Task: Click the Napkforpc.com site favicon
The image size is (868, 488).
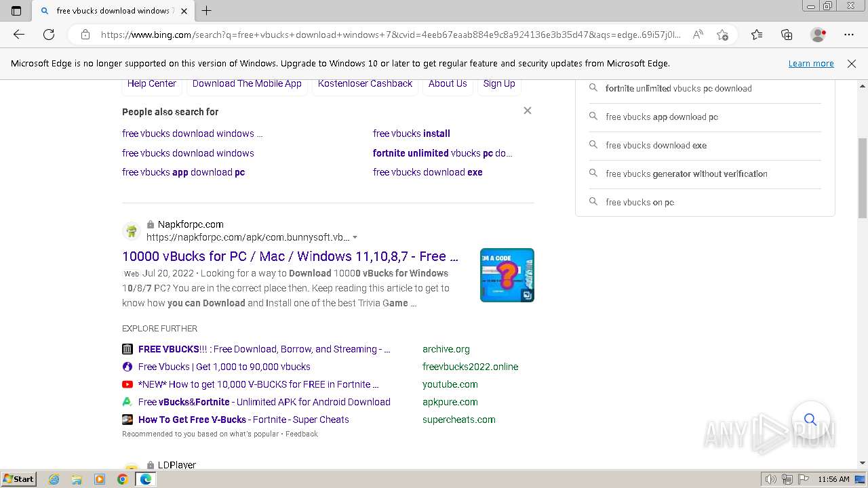Action: [132, 230]
